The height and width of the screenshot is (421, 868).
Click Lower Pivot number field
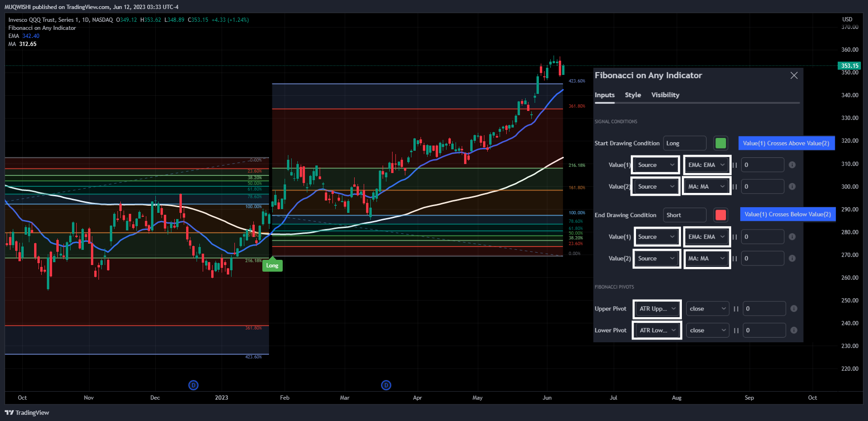(764, 330)
